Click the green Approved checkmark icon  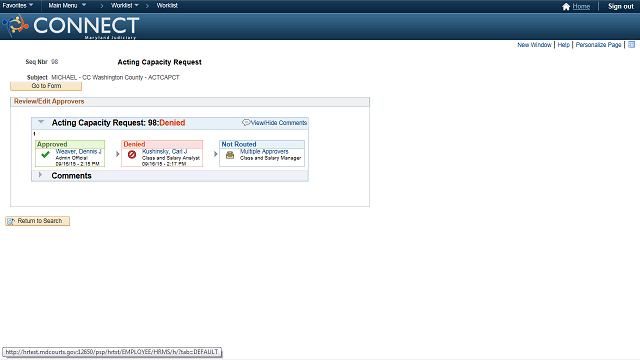coord(45,154)
